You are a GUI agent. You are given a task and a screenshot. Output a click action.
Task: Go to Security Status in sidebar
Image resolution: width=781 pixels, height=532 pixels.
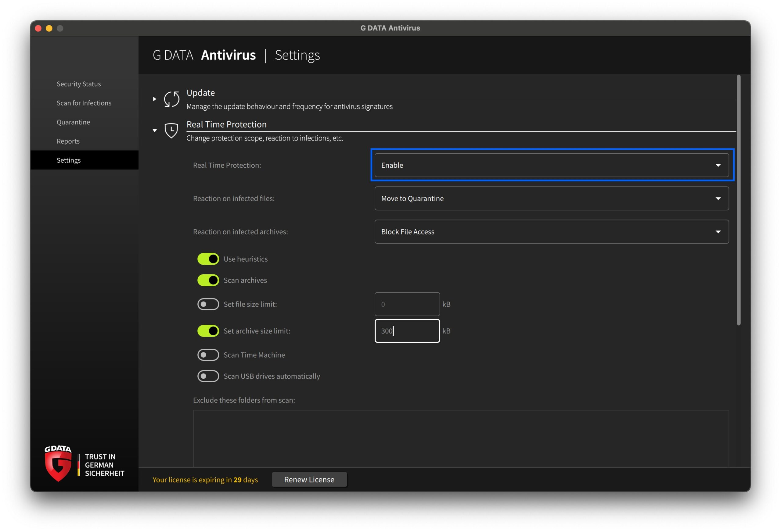tap(79, 84)
